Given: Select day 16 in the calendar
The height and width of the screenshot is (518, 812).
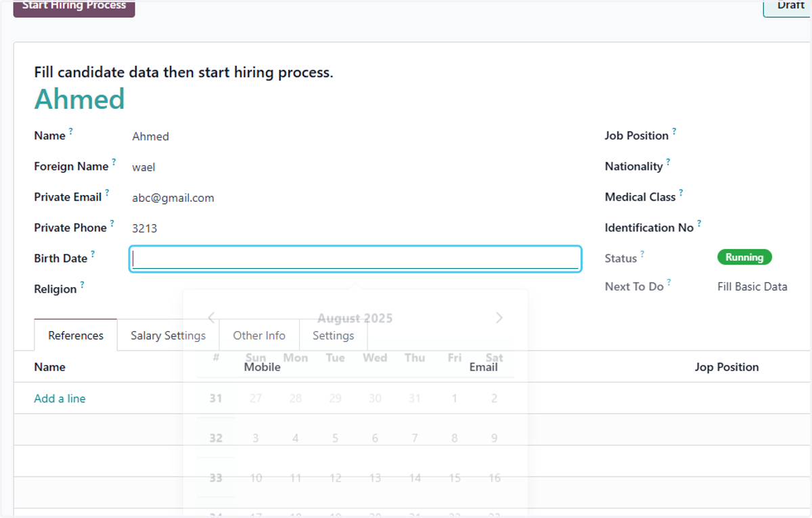Looking at the screenshot, I should point(495,478).
